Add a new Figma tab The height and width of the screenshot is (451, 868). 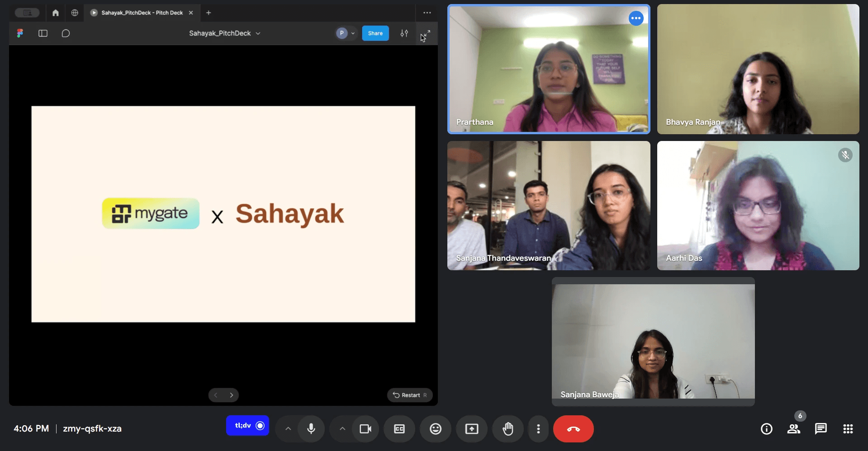[x=209, y=13]
